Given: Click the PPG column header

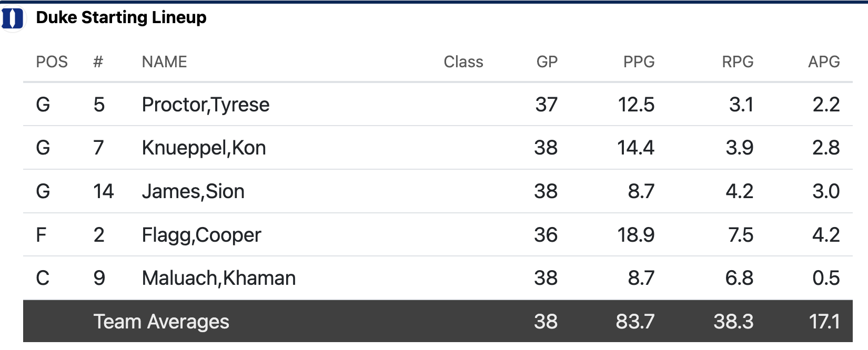Looking at the screenshot, I should coord(638,62).
